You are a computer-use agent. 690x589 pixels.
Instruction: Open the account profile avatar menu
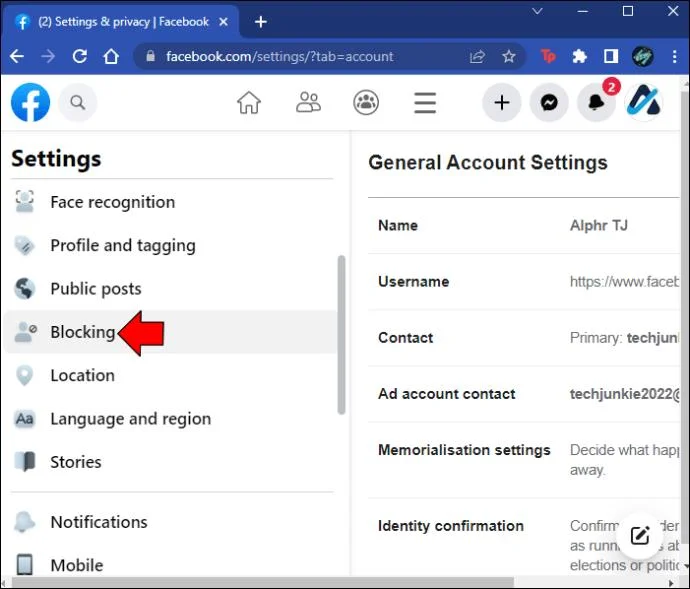point(643,103)
